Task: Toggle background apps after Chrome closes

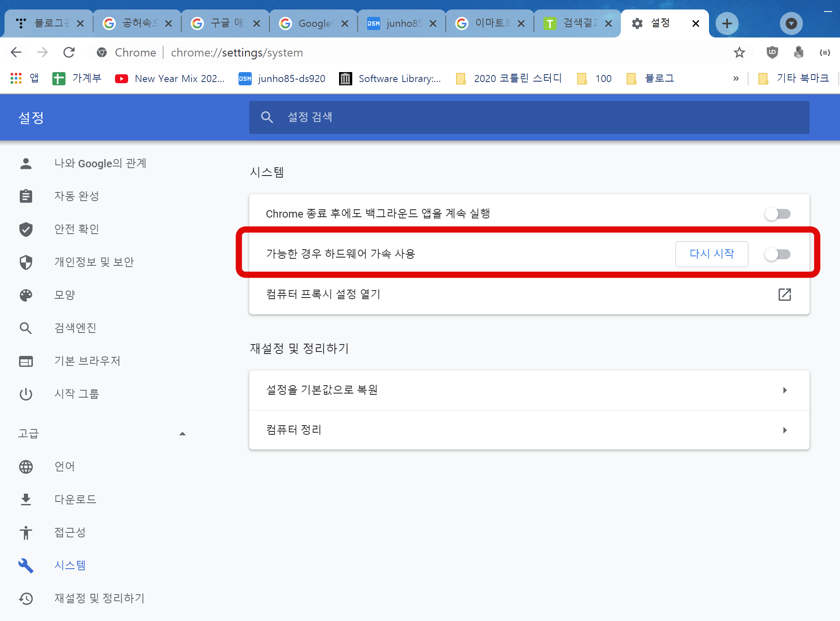Action: pos(777,214)
